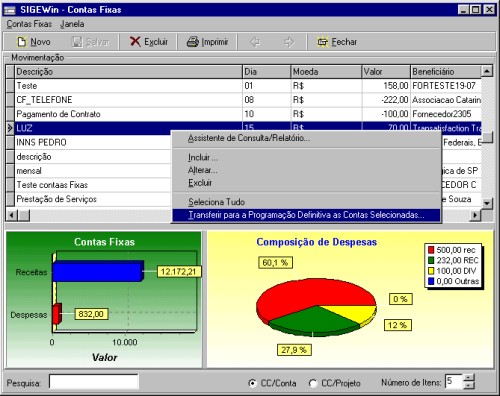Image resolution: width=500 pixels, height=396 pixels.
Task: Choose Seleciona Tudo from the context menu
Action: point(306,202)
